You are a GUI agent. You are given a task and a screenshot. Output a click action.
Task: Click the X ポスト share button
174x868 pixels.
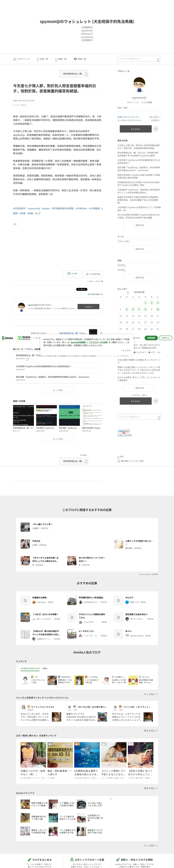[x=82, y=289]
